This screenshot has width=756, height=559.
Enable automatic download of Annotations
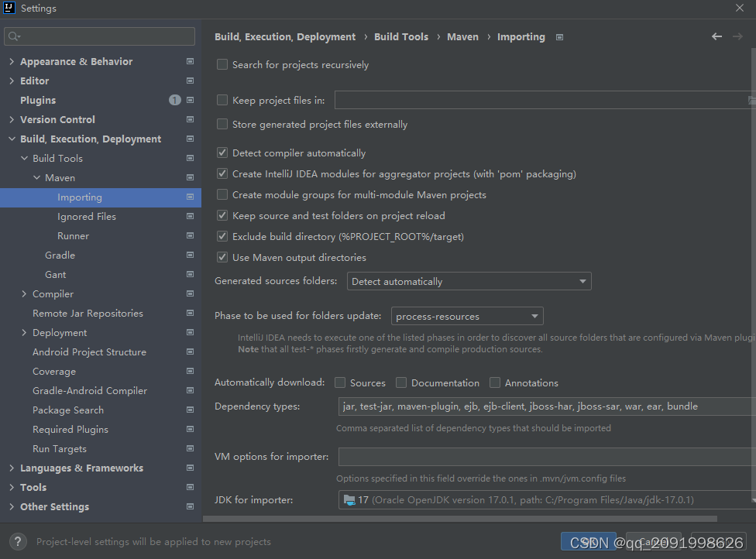(x=495, y=382)
